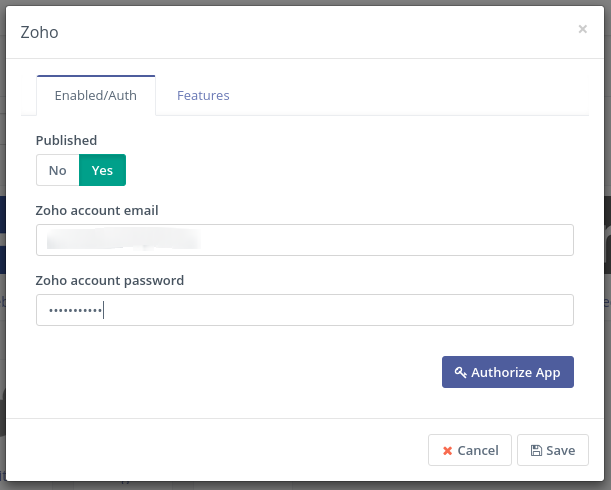The width and height of the screenshot is (611, 490).
Task: Save the Zoho settings
Action: click(x=553, y=450)
